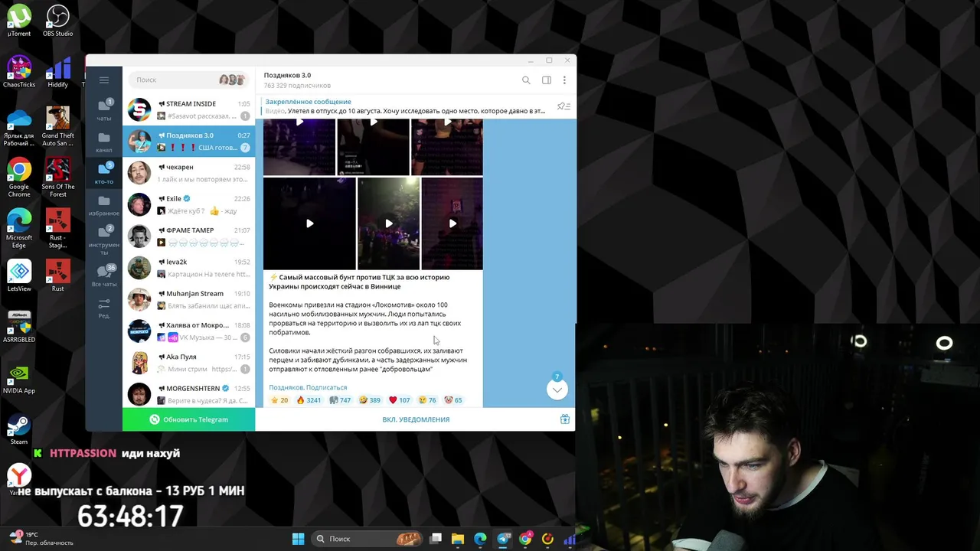The height and width of the screenshot is (551, 980).
Task: Open the Hiddify desktop shortcut
Action: [x=57, y=72]
